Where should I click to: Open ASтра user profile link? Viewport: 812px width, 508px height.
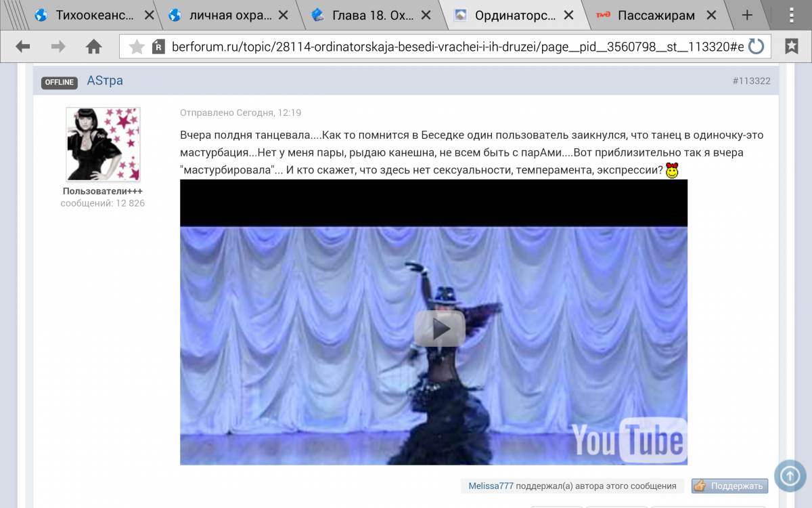[x=105, y=81]
